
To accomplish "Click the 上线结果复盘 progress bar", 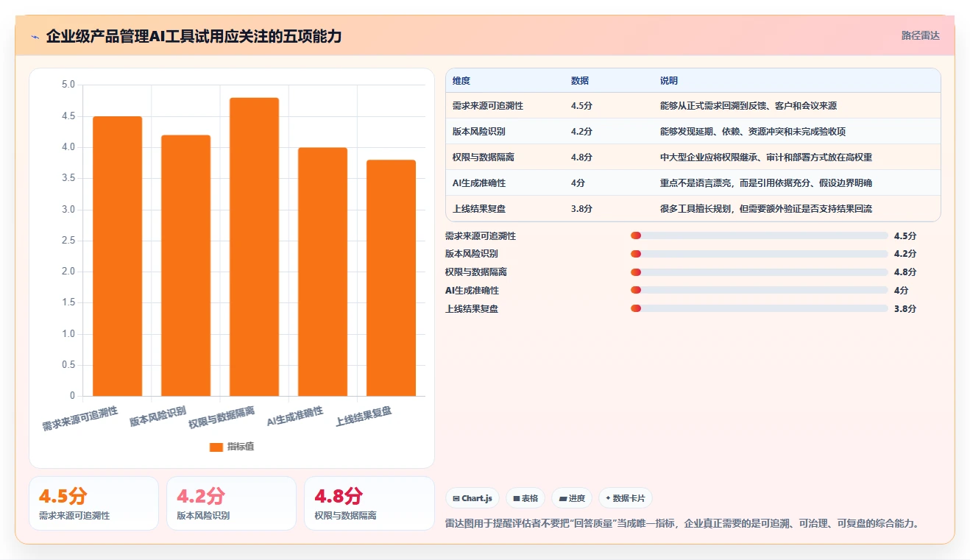I will tap(760, 309).
